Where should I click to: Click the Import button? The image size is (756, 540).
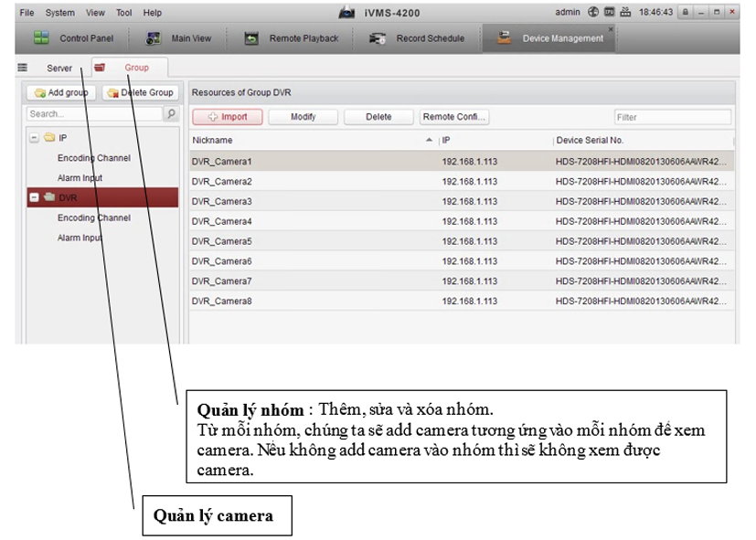[x=228, y=117]
